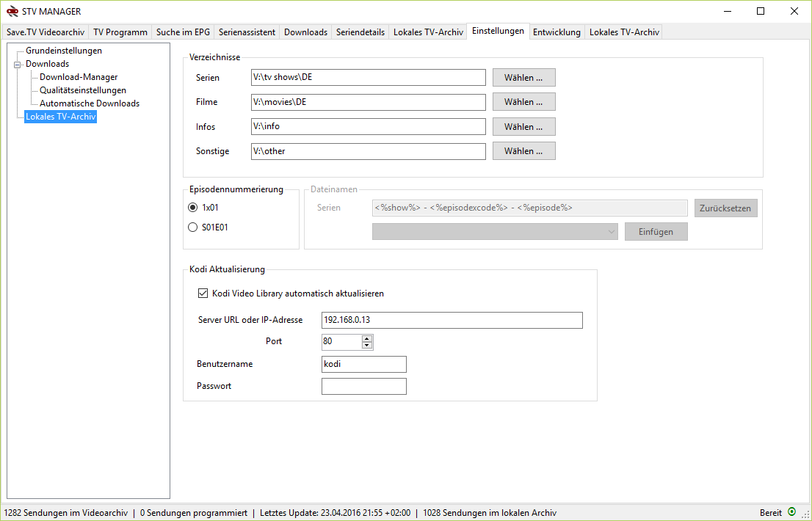The height and width of the screenshot is (521, 812).
Task: Click the green status indicator next to Bereit
Action: (791, 511)
